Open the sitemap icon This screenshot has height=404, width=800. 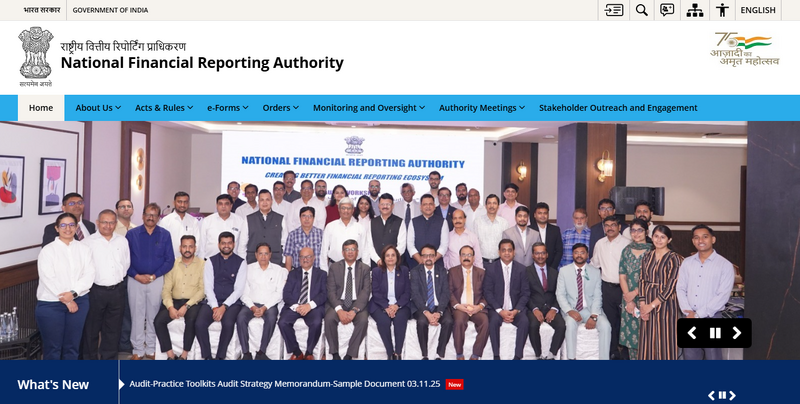click(x=694, y=10)
